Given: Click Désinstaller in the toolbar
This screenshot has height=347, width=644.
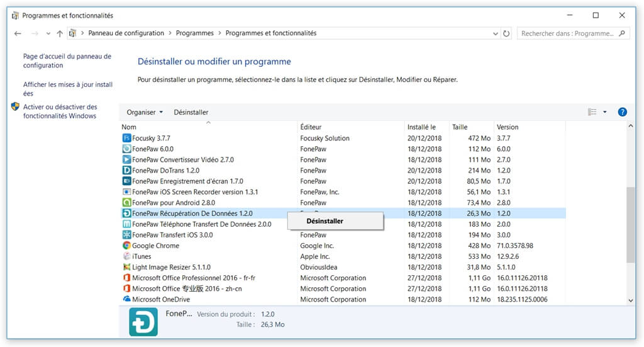Looking at the screenshot, I should [191, 112].
